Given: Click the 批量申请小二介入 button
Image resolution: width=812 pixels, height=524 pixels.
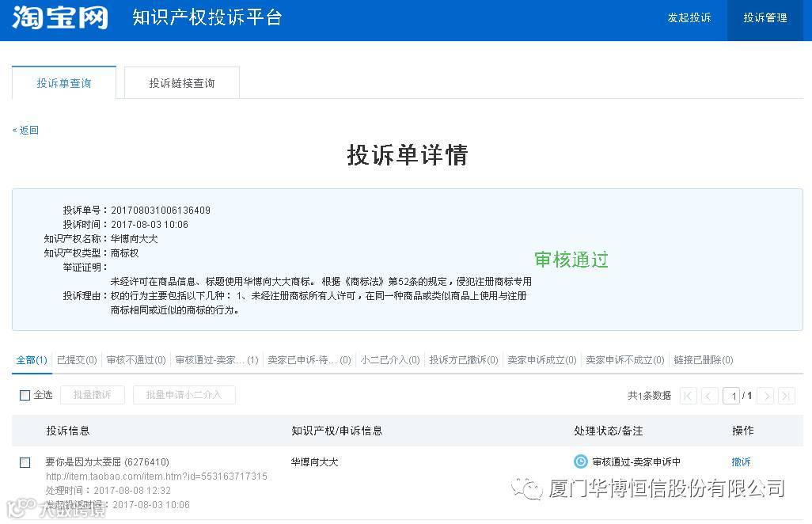Looking at the screenshot, I should point(184,394).
